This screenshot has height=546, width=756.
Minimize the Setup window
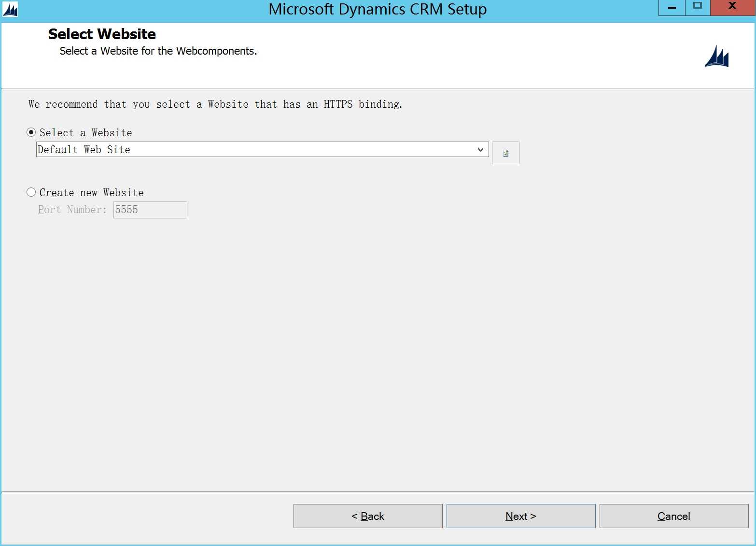(672, 8)
